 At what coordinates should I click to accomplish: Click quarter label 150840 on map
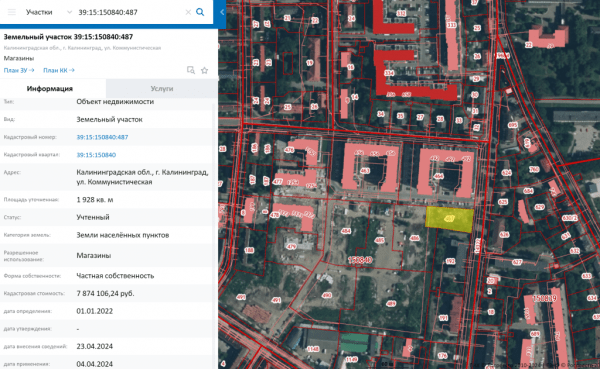(360, 260)
